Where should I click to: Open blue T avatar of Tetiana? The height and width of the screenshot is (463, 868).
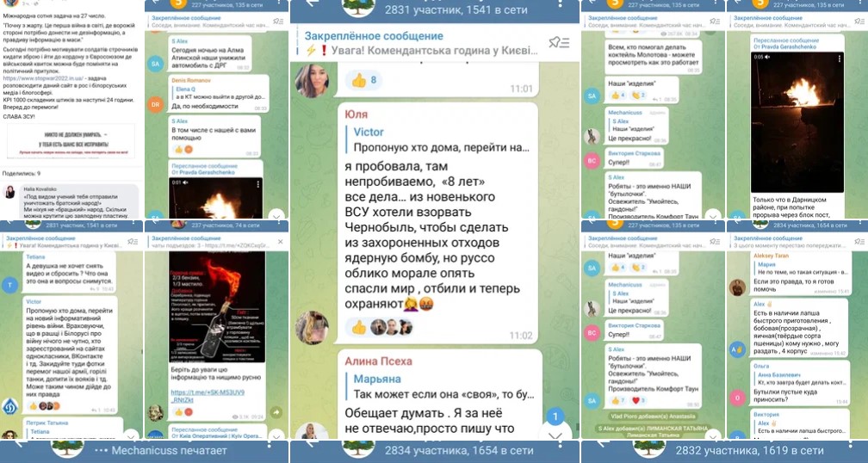10,285
